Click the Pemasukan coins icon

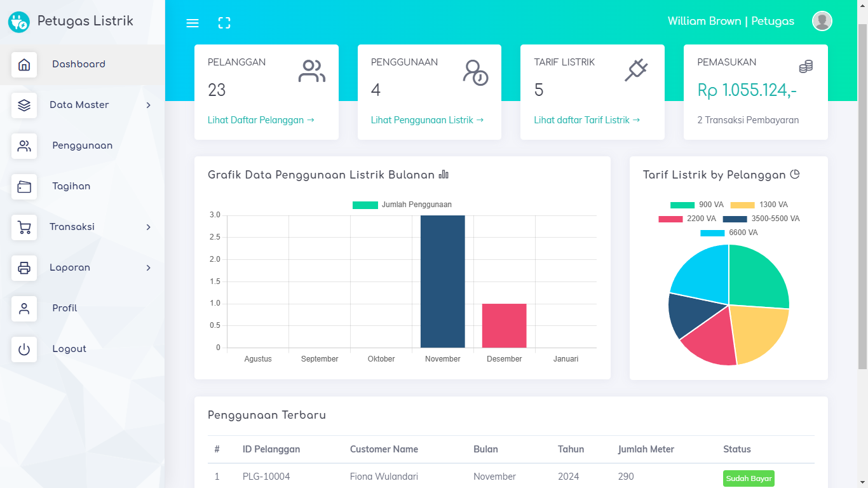point(806,66)
